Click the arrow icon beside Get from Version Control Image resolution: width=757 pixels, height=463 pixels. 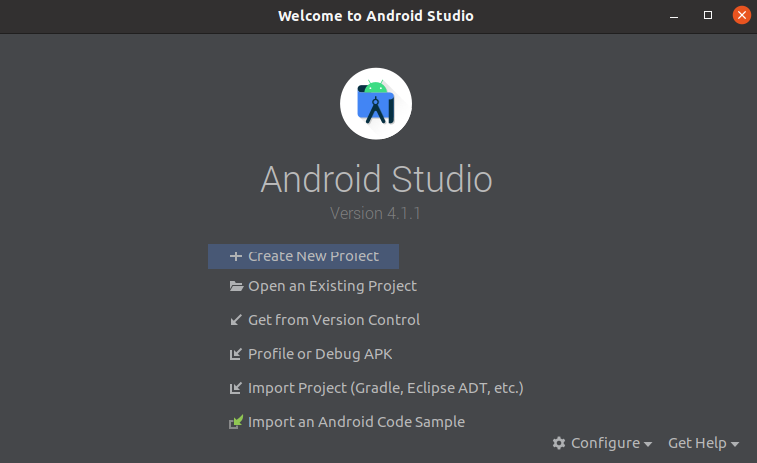[x=236, y=320]
